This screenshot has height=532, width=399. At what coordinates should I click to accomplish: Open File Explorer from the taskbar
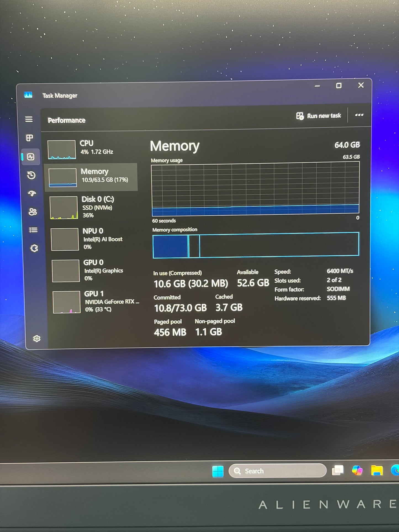(377, 470)
